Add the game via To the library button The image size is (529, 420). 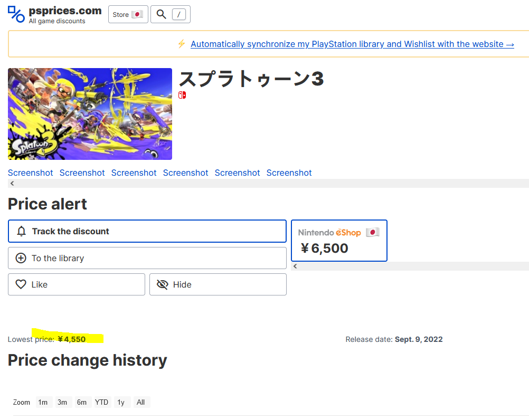(x=147, y=258)
